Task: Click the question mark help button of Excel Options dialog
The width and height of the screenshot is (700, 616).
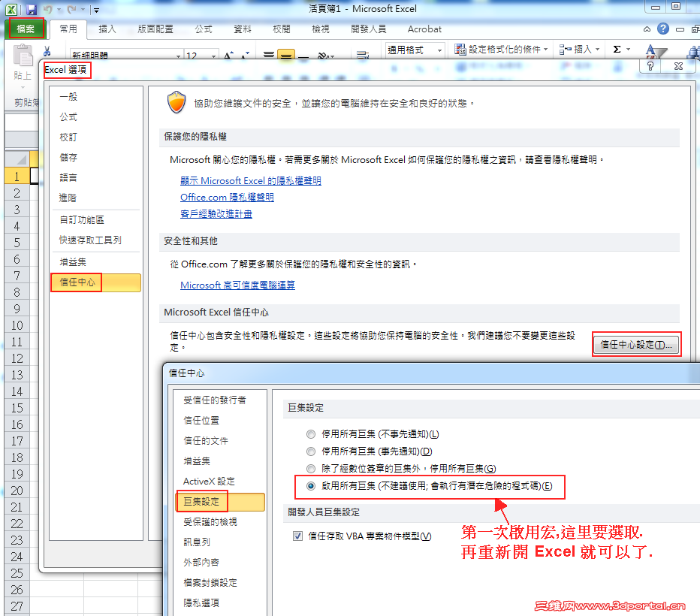Action: pos(650,66)
